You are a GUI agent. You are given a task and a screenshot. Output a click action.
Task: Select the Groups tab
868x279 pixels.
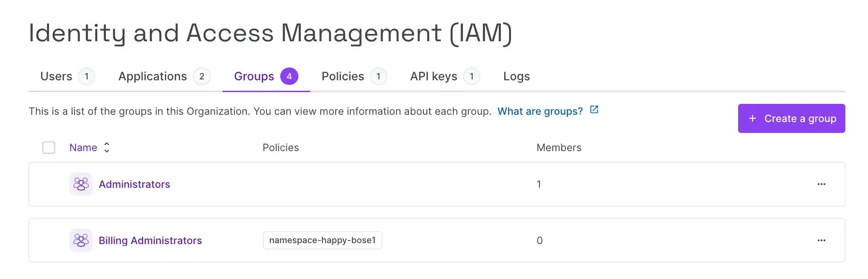[x=266, y=76]
